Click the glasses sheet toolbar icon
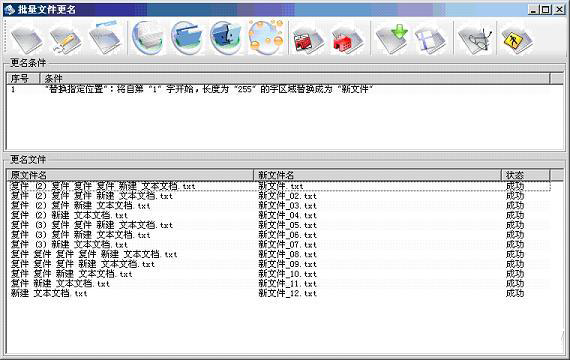570x360 pixels. [x=475, y=40]
